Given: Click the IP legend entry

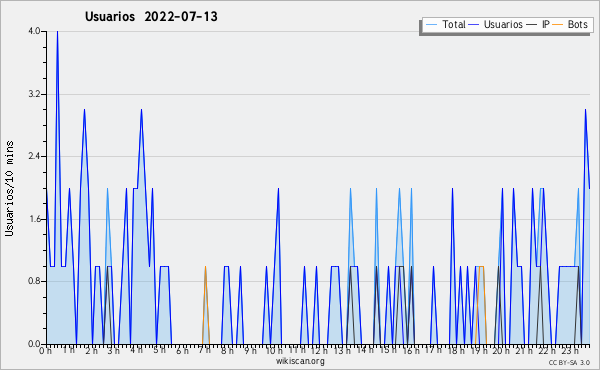Looking at the screenshot, I should click(538, 24).
